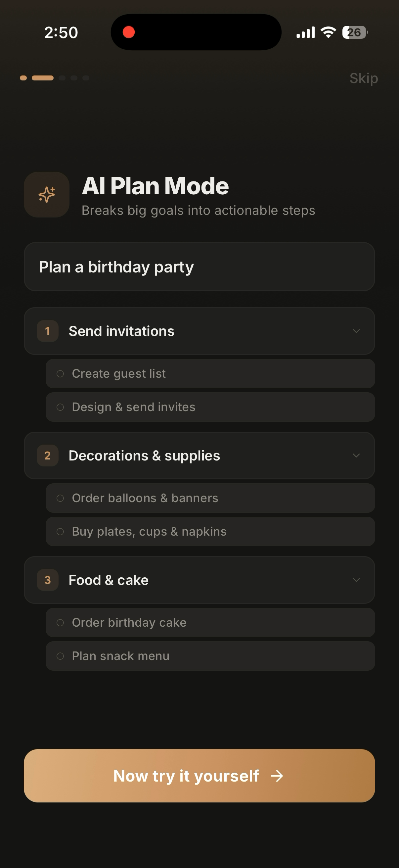The image size is (399, 868).
Task: Collapse the Food & cake chevron
Action: pos(356,580)
